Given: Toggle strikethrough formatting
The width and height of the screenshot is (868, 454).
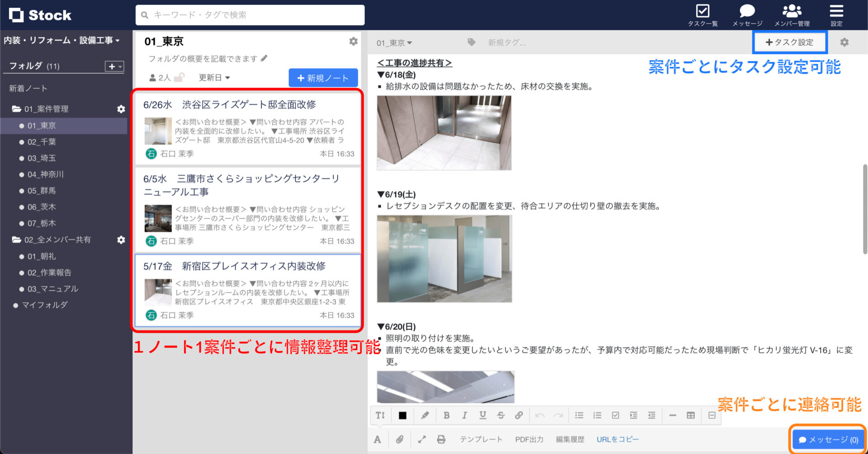Looking at the screenshot, I should pyautogui.click(x=500, y=415).
